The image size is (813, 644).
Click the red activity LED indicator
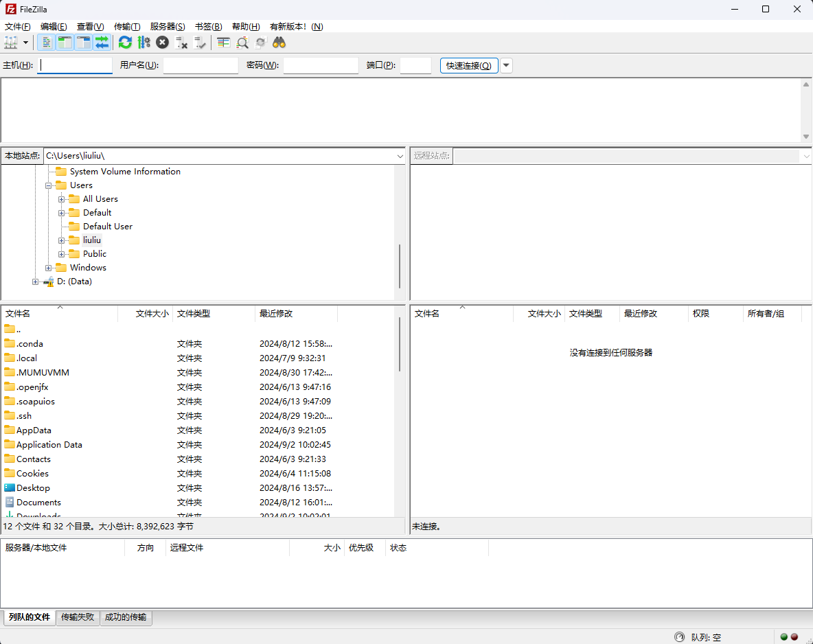[x=794, y=636]
